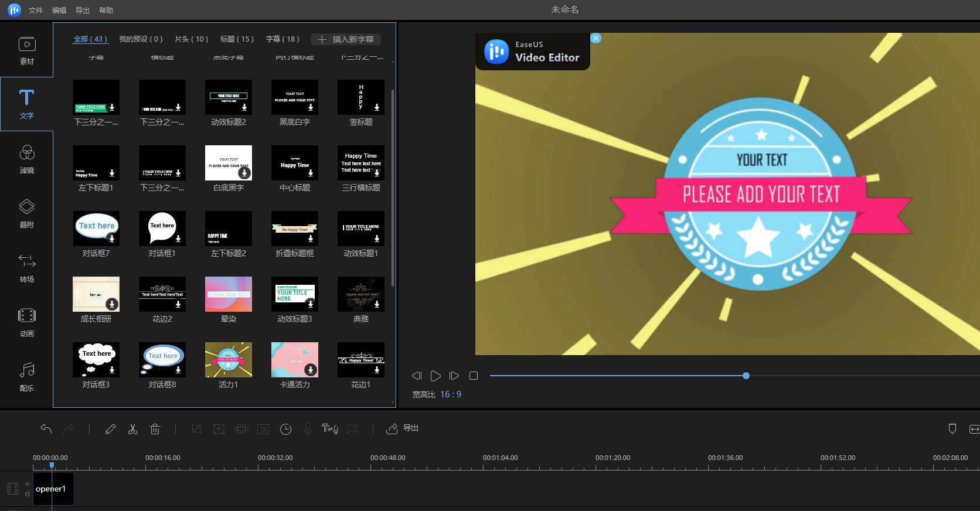Click the scissors split tool

click(132, 429)
